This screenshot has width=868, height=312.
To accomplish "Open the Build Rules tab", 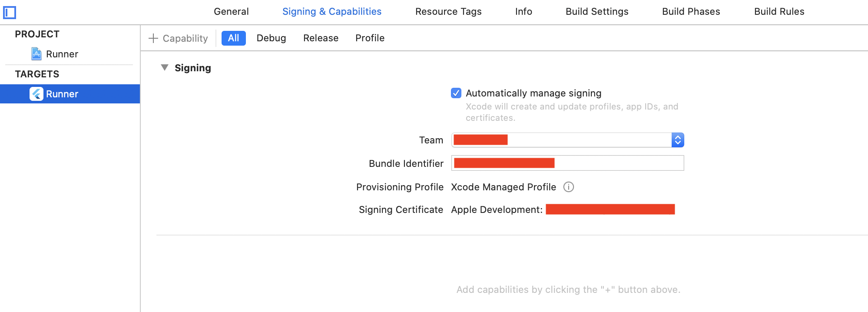I will point(779,12).
